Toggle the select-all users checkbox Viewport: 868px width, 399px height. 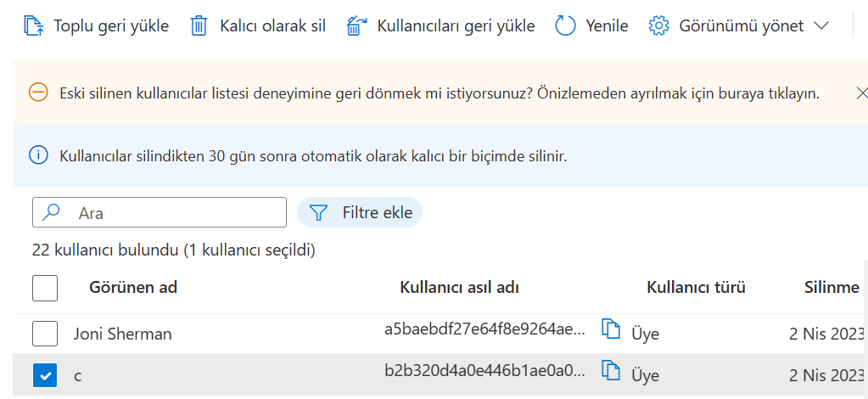click(45, 288)
